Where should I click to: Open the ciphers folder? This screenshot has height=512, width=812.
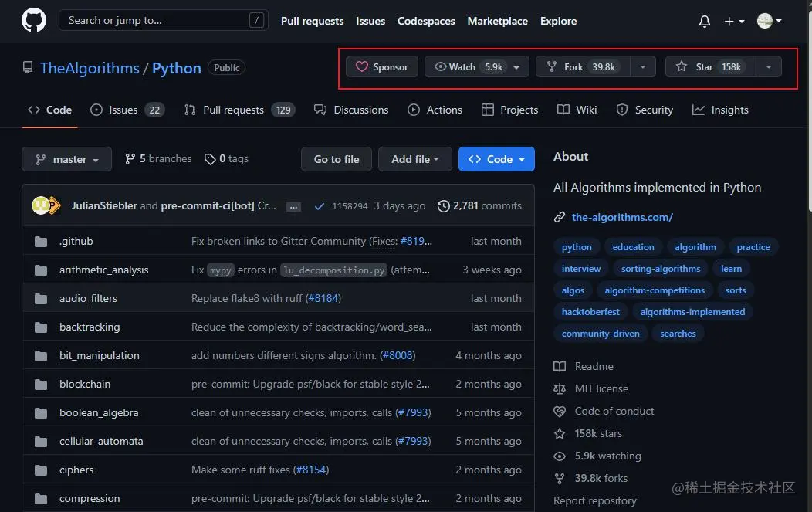(x=76, y=470)
